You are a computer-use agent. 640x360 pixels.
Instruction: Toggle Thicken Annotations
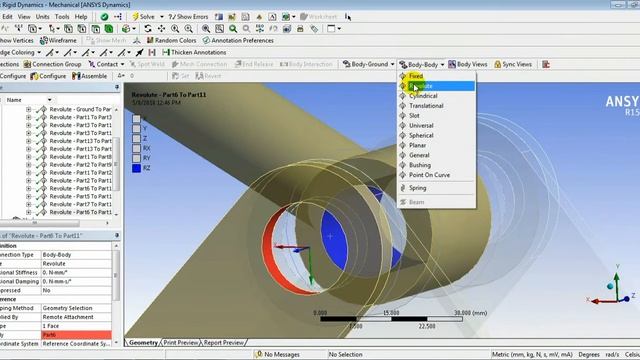194,52
